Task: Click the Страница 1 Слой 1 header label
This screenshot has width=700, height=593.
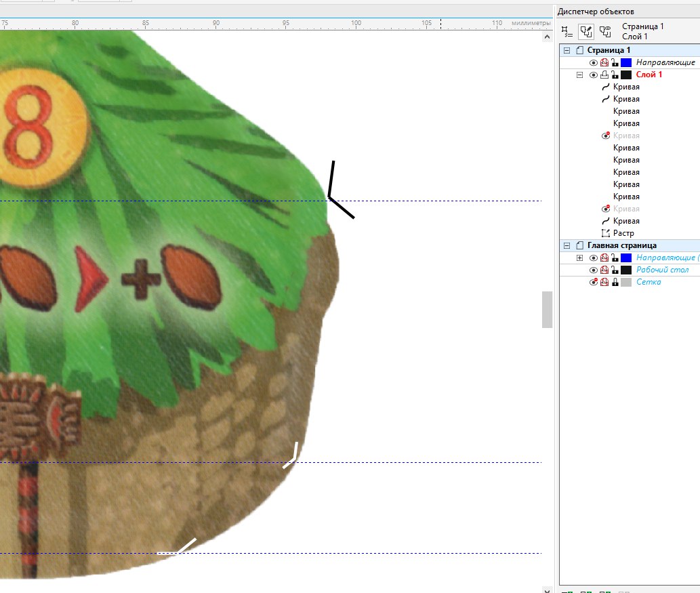Action: click(x=643, y=31)
